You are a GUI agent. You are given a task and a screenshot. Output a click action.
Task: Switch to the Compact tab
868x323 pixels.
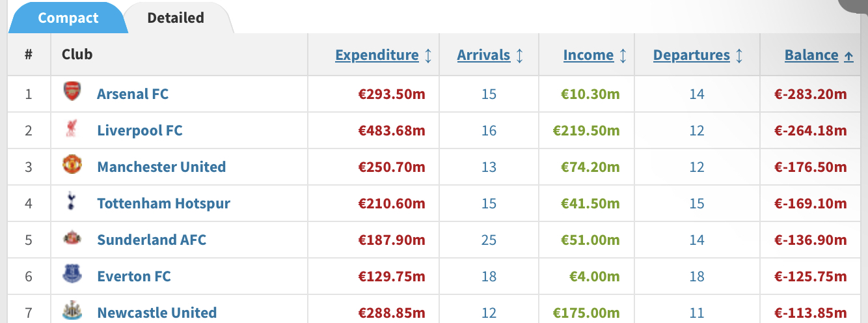click(68, 18)
